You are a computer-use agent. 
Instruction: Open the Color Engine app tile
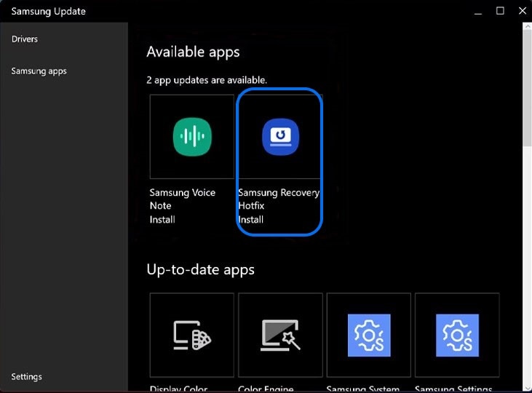point(280,335)
